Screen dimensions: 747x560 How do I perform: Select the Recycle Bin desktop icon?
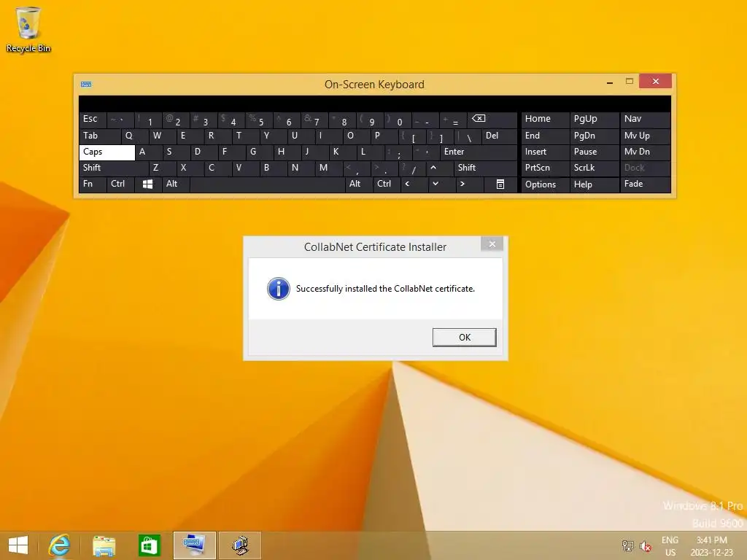coord(28,29)
